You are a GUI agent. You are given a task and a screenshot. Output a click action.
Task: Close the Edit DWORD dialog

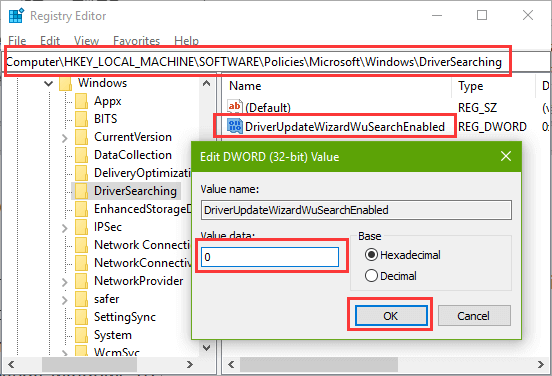pos(506,156)
